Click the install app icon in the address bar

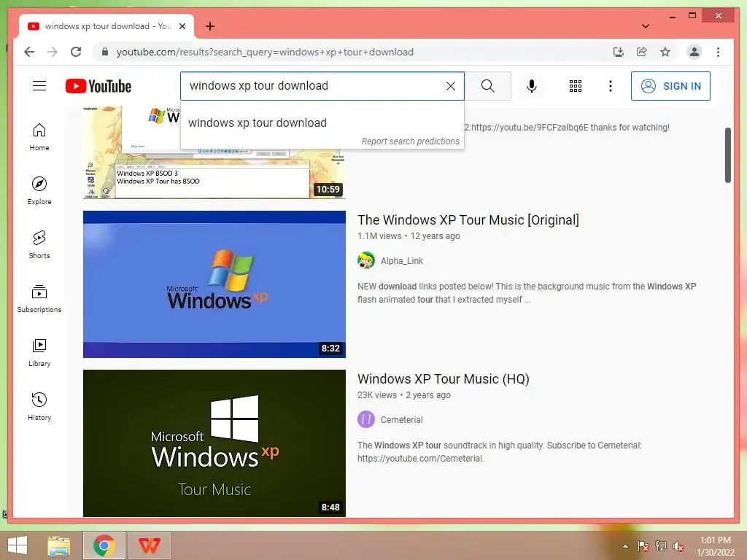[x=619, y=52]
